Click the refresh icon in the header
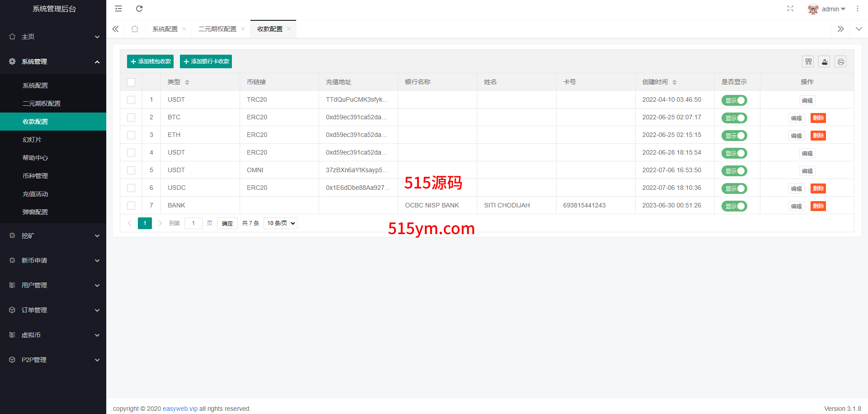The height and width of the screenshot is (414, 868). (x=139, y=9)
